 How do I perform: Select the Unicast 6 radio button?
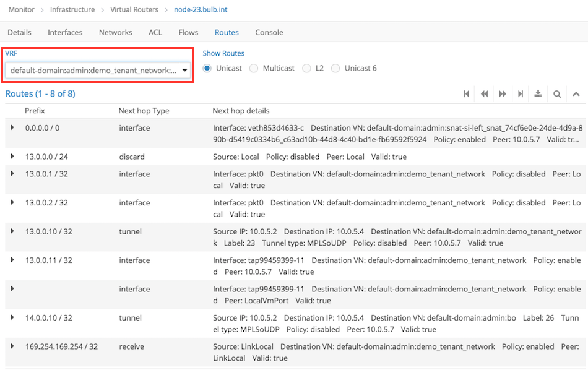(x=335, y=68)
